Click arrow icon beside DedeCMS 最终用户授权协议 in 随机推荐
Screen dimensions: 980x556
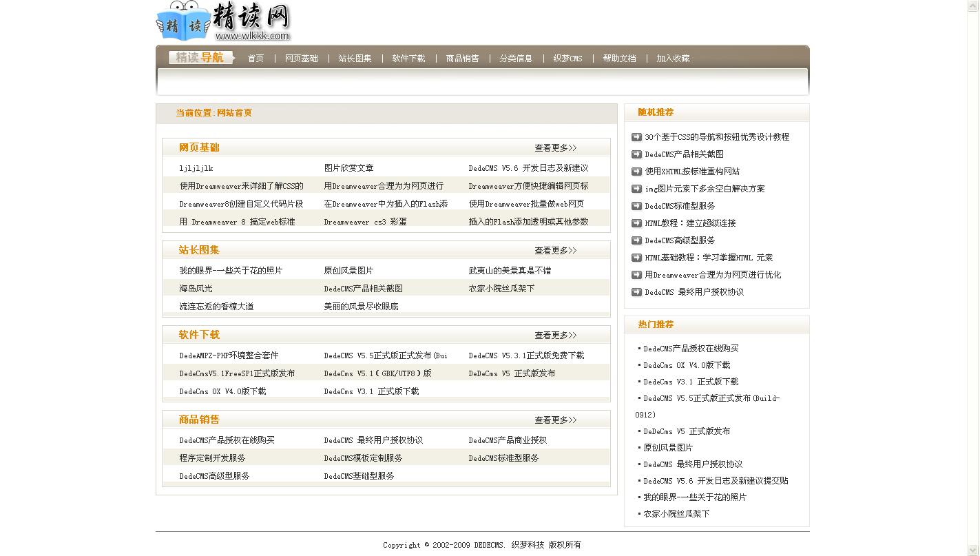(x=636, y=292)
